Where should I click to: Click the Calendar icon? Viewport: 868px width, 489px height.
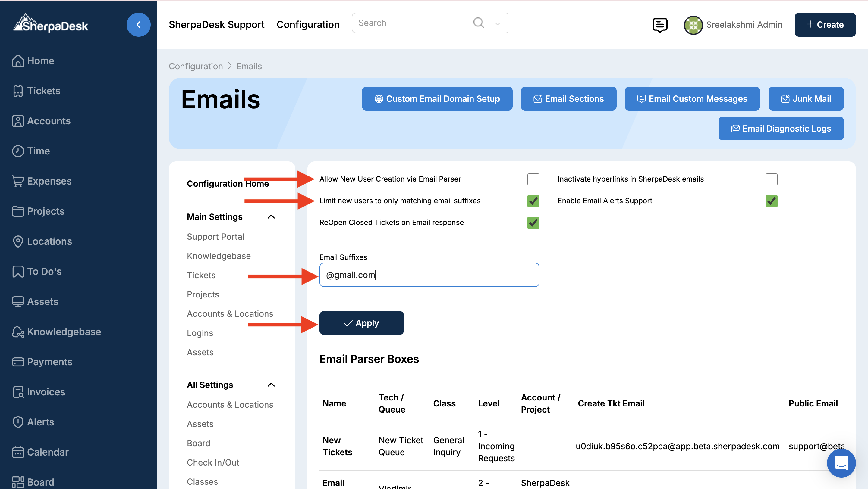(18, 452)
